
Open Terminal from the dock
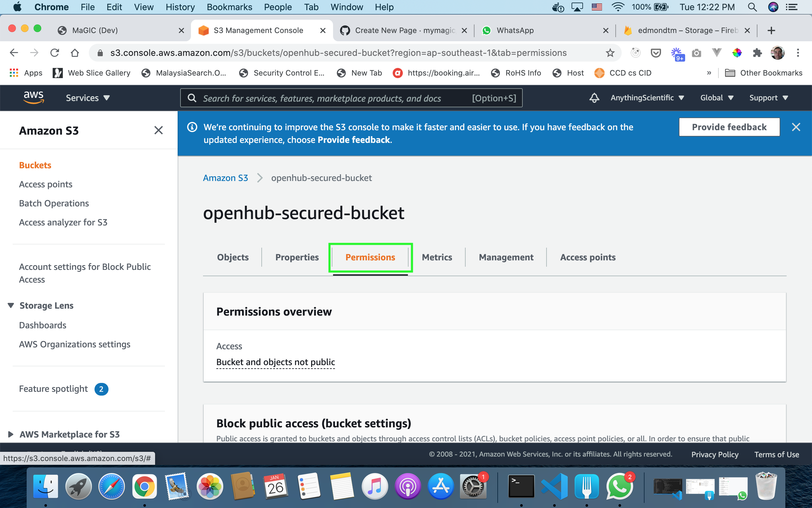coord(521,486)
